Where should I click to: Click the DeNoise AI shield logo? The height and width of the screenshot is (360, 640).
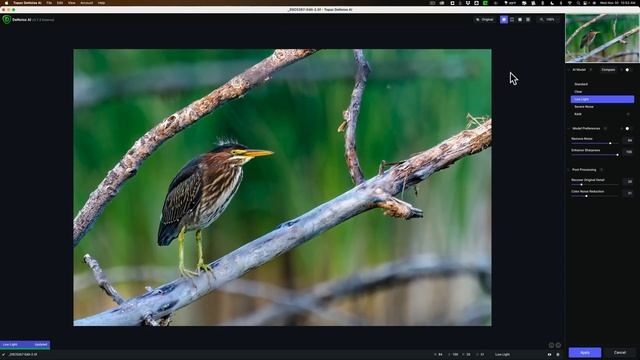coord(7,20)
